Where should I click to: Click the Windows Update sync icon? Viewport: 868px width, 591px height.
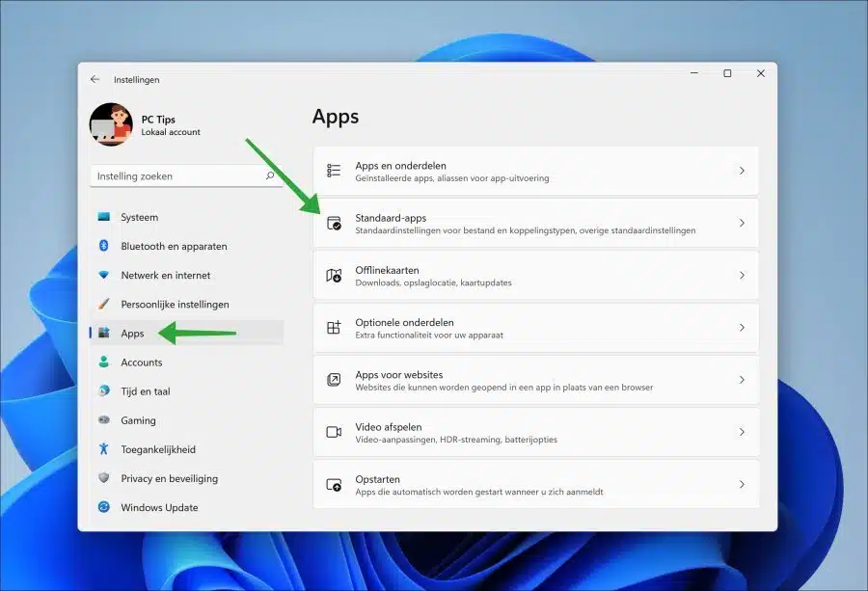[x=103, y=507]
